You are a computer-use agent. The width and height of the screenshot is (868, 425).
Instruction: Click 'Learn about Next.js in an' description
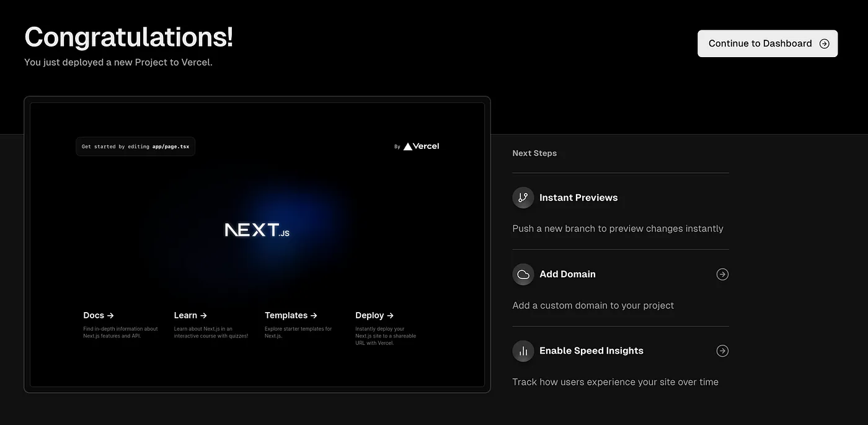tap(211, 333)
